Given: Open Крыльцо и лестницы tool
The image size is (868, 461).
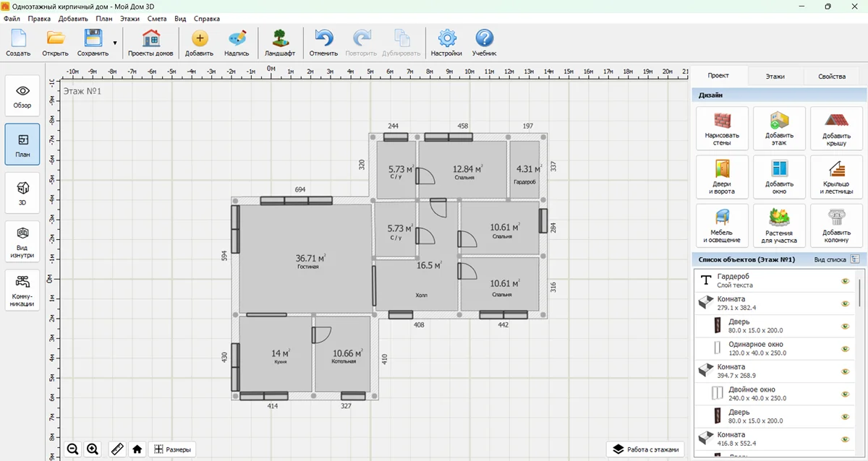Looking at the screenshot, I should (x=836, y=177).
